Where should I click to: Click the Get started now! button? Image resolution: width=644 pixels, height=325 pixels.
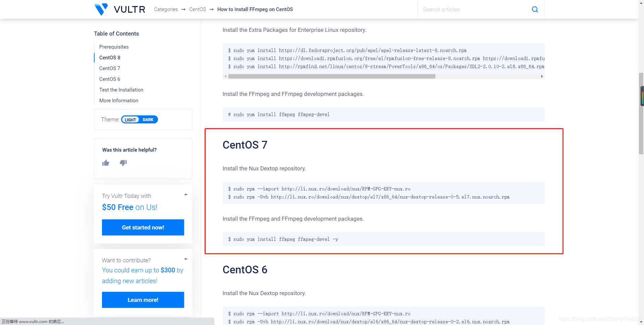(x=143, y=227)
